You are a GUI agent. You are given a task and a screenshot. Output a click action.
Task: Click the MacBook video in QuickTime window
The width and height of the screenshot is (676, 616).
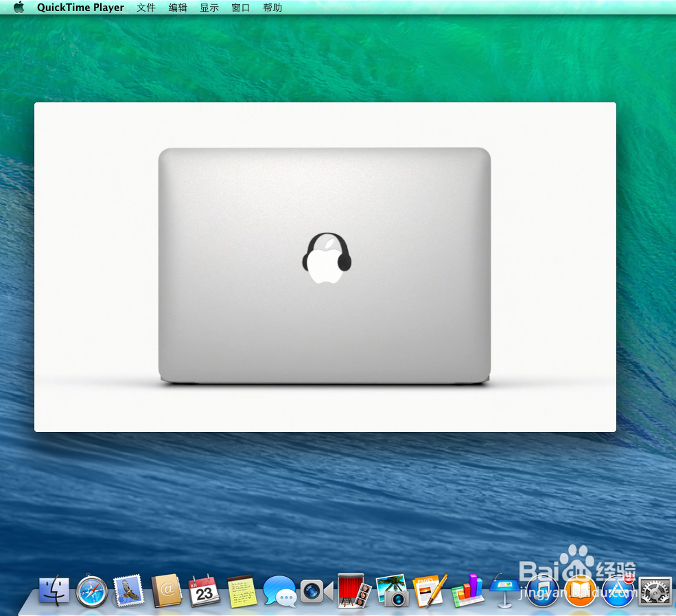(x=325, y=267)
